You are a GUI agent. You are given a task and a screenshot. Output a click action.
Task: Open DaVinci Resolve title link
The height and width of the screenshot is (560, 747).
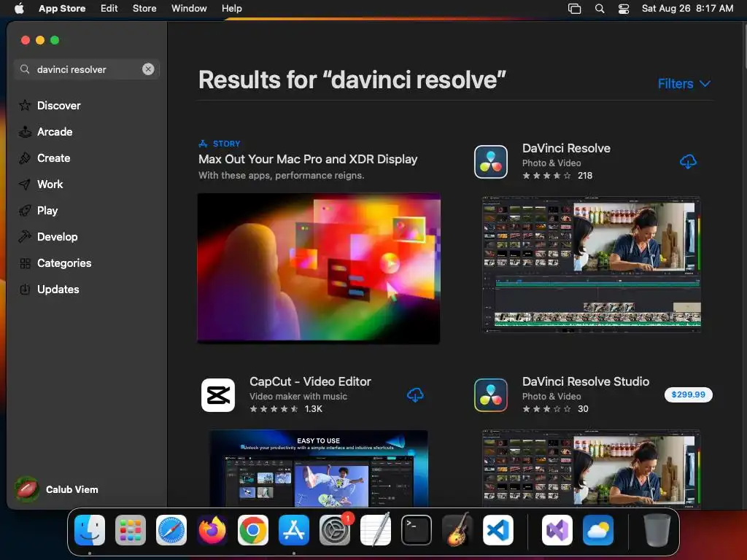coord(566,148)
